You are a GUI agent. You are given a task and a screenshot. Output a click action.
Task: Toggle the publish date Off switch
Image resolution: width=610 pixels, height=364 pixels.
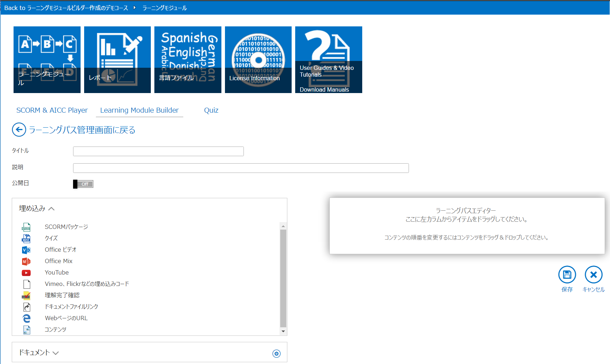pyautogui.click(x=83, y=184)
